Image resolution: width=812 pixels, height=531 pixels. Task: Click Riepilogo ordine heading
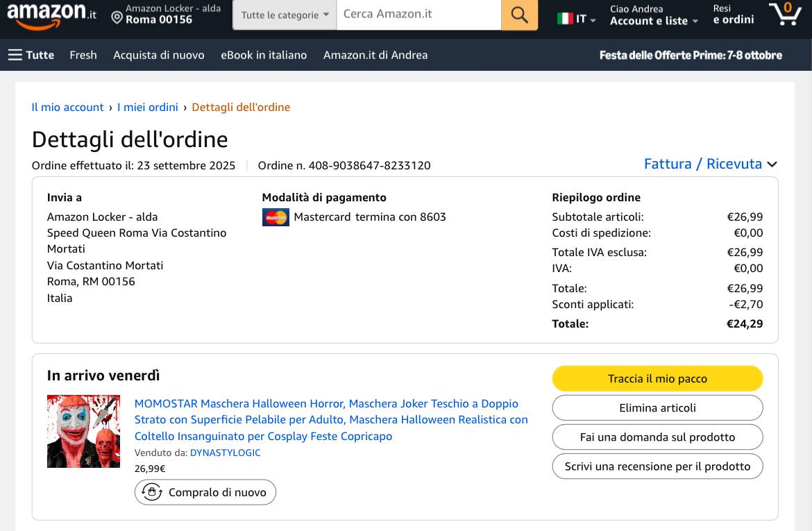click(596, 197)
